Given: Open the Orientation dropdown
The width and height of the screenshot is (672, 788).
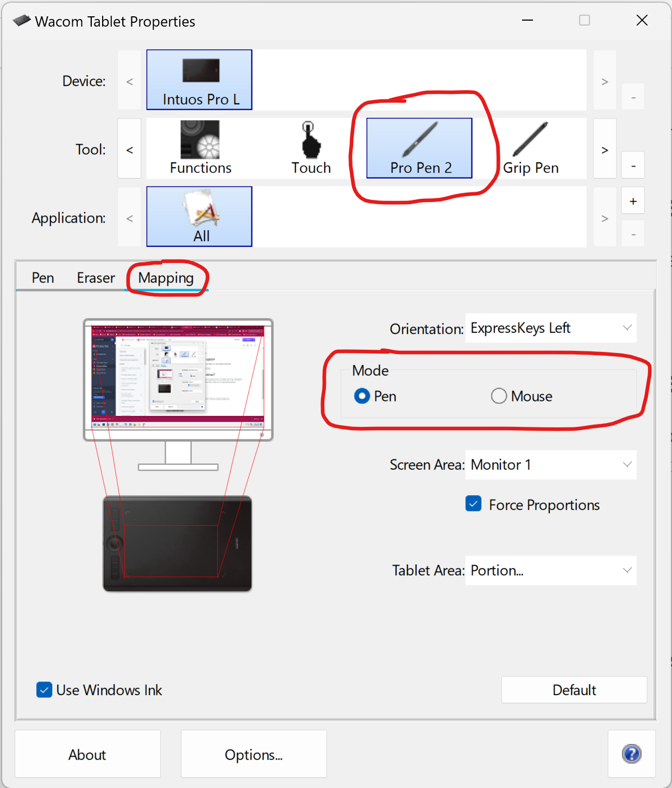Looking at the screenshot, I should [x=551, y=328].
